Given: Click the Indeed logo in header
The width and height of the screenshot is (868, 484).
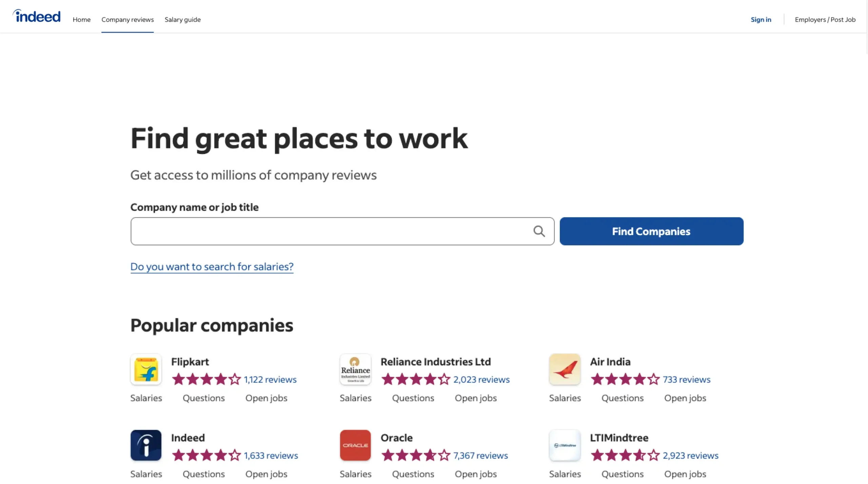Looking at the screenshot, I should tap(37, 16).
